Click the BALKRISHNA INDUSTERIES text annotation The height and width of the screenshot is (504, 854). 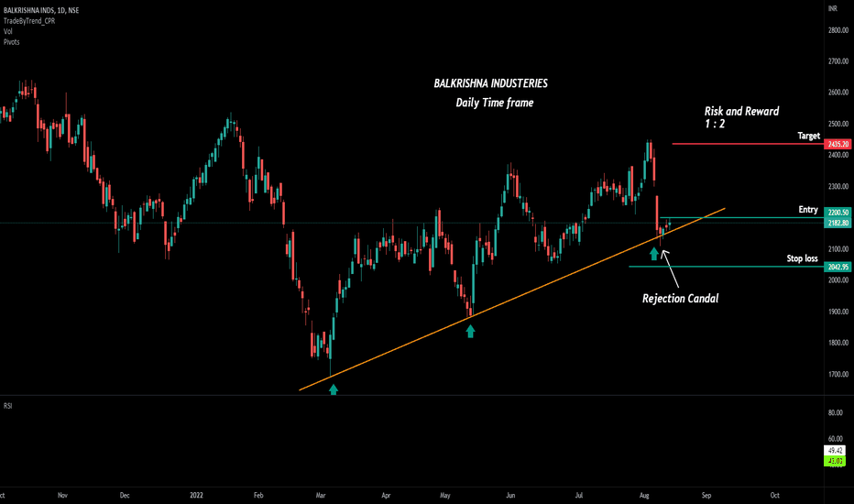point(491,83)
